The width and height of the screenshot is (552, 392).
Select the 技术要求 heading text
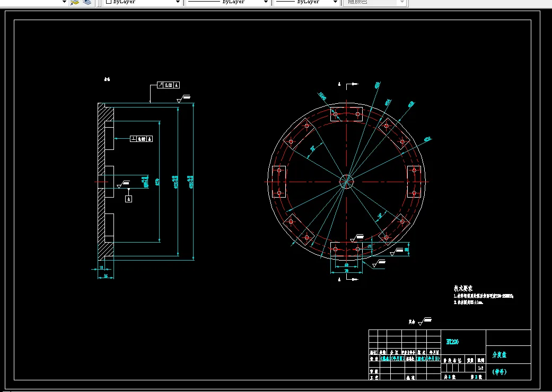coord(463,289)
